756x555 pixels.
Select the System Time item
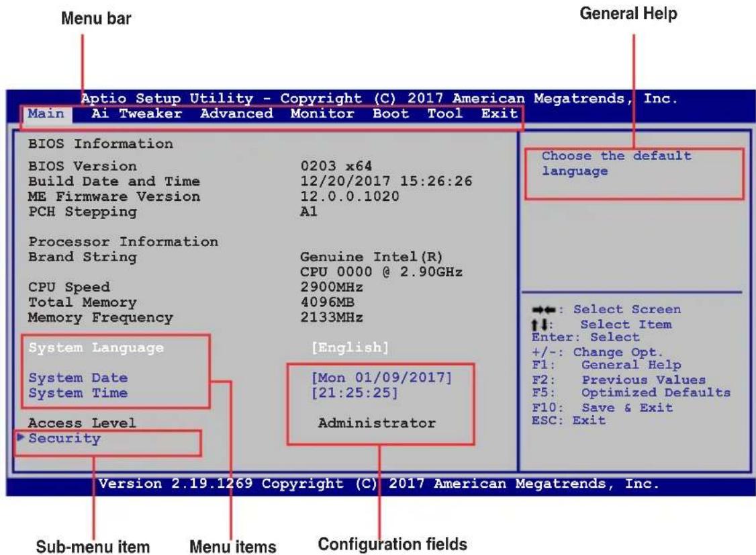78,393
